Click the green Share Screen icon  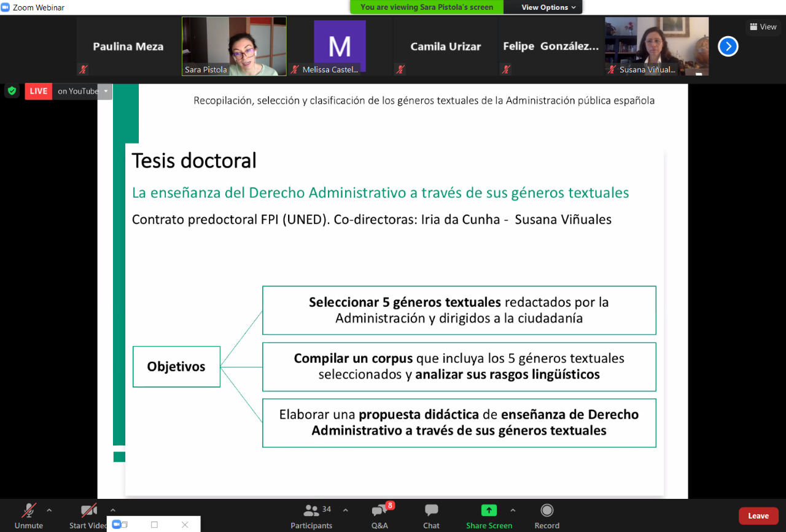tap(489, 511)
